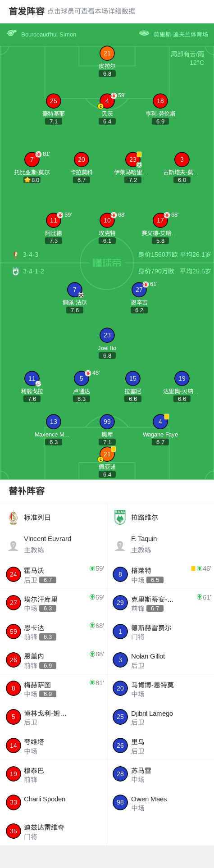Tap 托比亚斯-莫尔 number 7 icon
The width and height of the screenshot is (214, 868).
coord(32,159)
